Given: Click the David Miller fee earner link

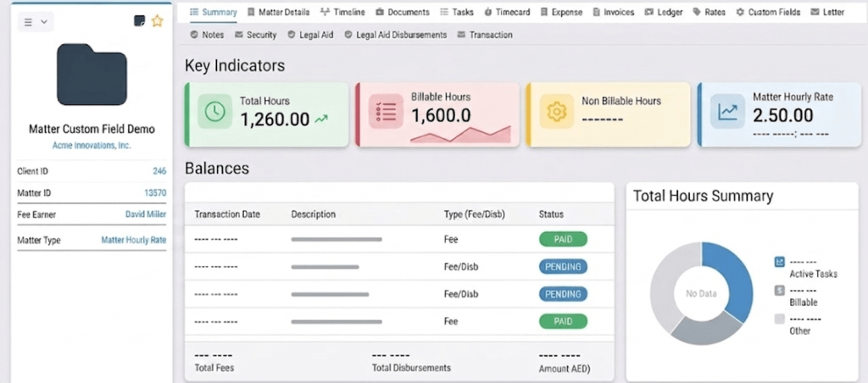Looking at the screenshot, I should [145, 214].
